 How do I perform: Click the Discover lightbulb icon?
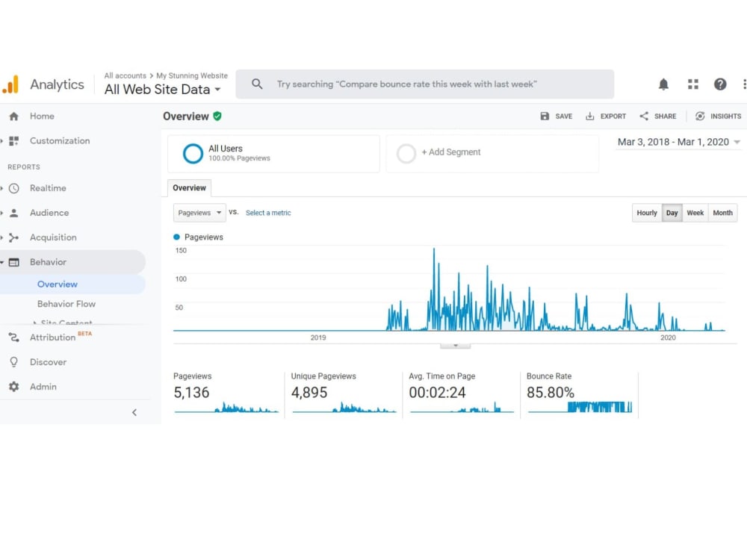(13, 362)
